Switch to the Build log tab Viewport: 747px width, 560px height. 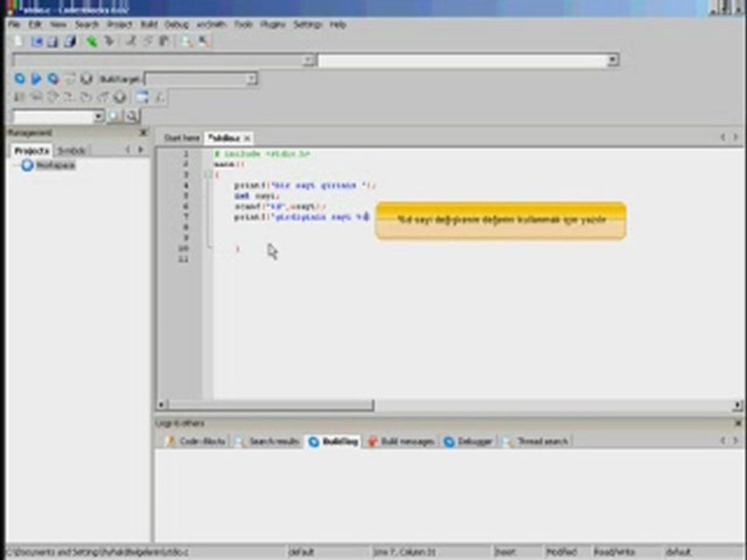[334, 442]
